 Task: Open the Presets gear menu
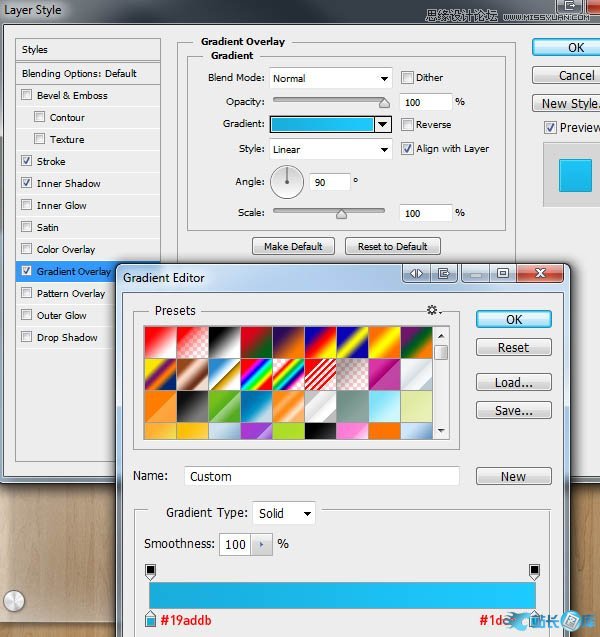pos(434,311)
